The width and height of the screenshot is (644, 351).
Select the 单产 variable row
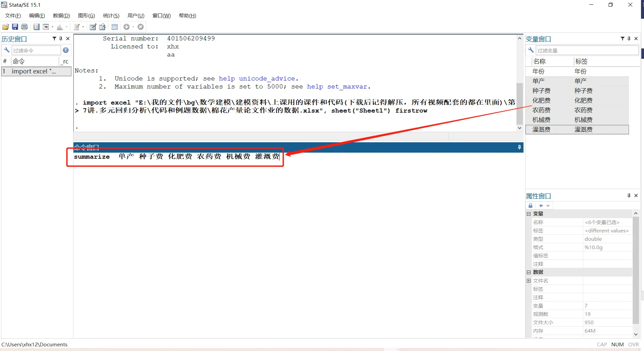point(577,81)
